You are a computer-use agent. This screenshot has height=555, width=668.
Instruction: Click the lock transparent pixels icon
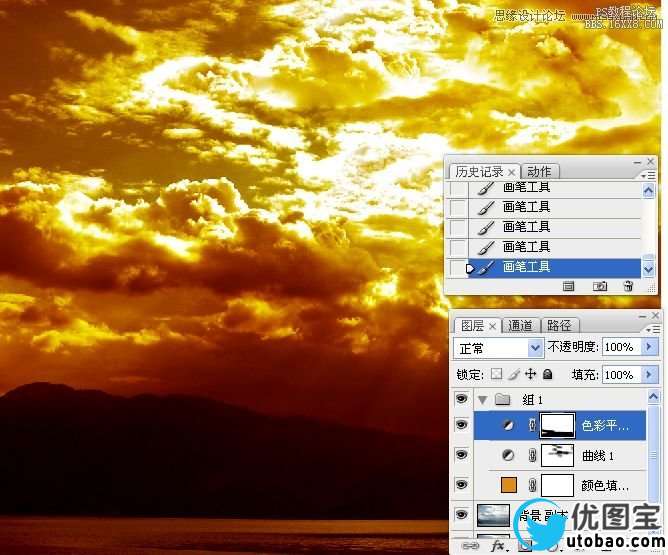tap(496, 375)
